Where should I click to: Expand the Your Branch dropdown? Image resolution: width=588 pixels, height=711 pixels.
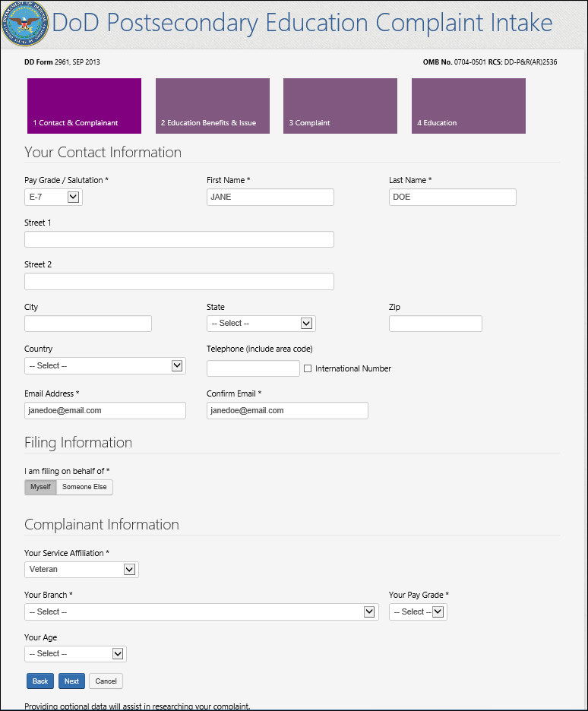click(x=201, y=611)
